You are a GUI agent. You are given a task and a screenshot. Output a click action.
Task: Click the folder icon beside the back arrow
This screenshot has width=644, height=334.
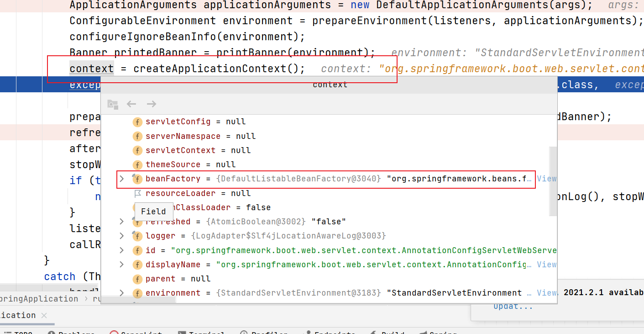click(112, 104)
